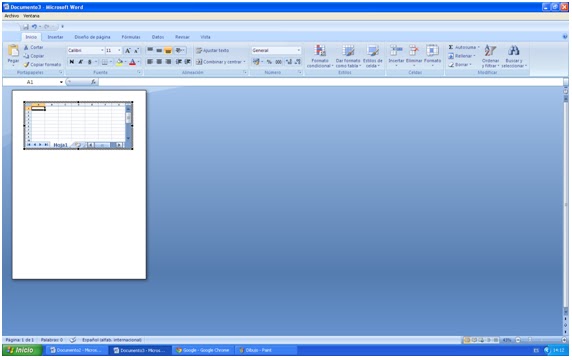
Task: Toggle bold (N) formatting
Action: (72, 62)
